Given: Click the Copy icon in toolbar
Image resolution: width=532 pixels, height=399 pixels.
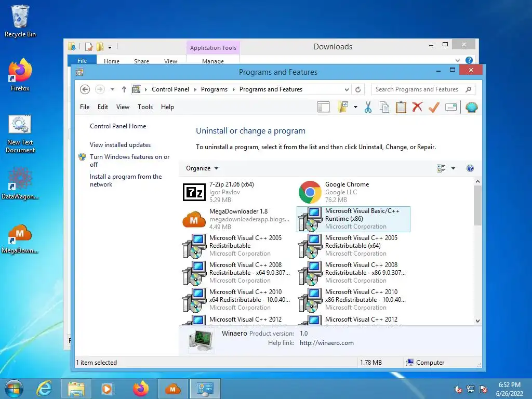Looking at the screenshot, I should coord(384,107).
